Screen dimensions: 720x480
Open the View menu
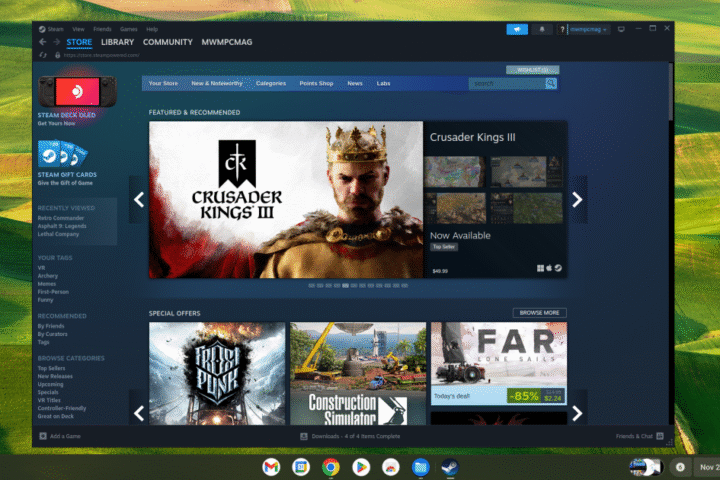point(78,29)
